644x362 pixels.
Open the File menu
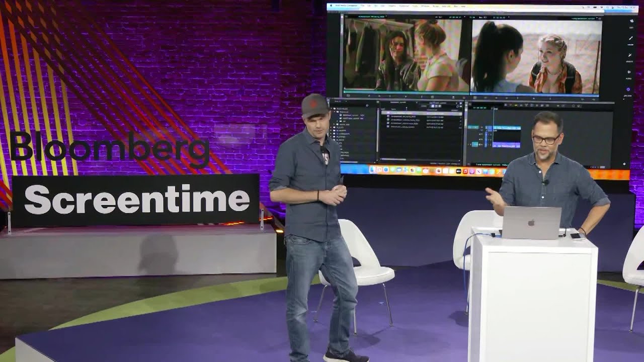pyautogui.click(x=362, y=6)
